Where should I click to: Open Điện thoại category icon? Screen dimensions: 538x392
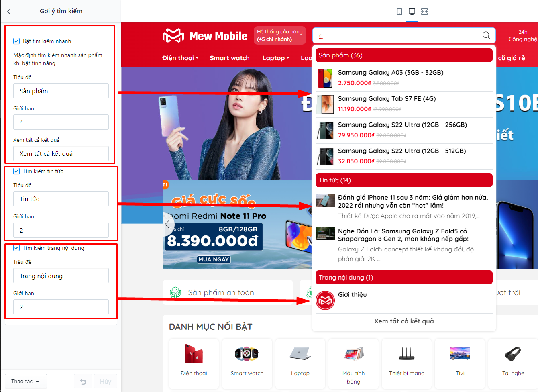click(x=194, y=354)
